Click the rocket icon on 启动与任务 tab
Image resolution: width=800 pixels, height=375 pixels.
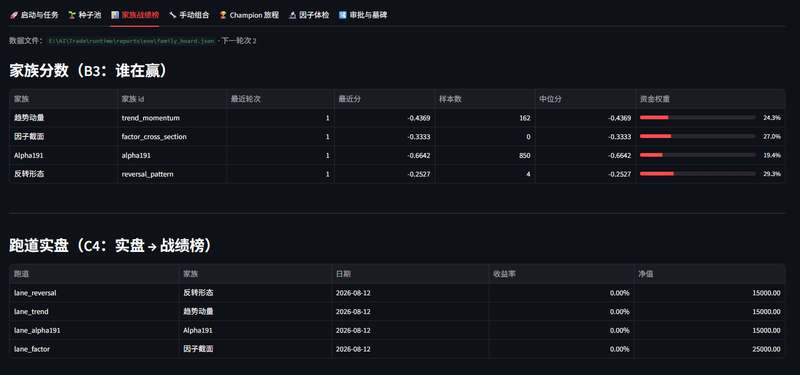click(x=14, y=15)
